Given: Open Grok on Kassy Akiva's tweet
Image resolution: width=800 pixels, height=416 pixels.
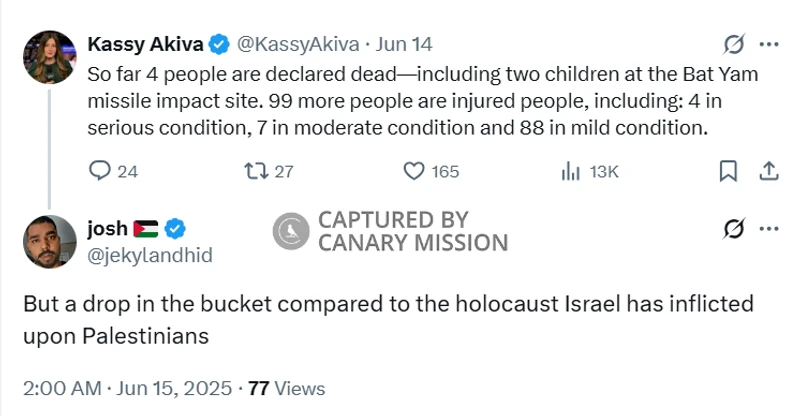Looking at the screenshot, I should 734,45.
